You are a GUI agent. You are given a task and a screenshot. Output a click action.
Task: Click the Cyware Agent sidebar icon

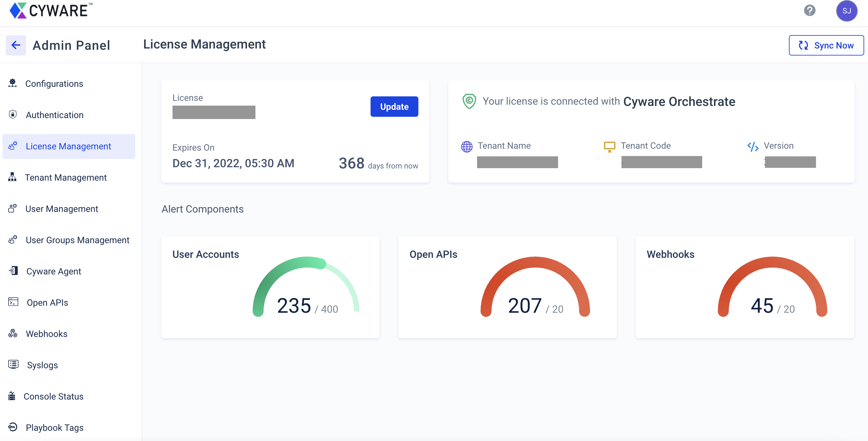tap(13, 271)
